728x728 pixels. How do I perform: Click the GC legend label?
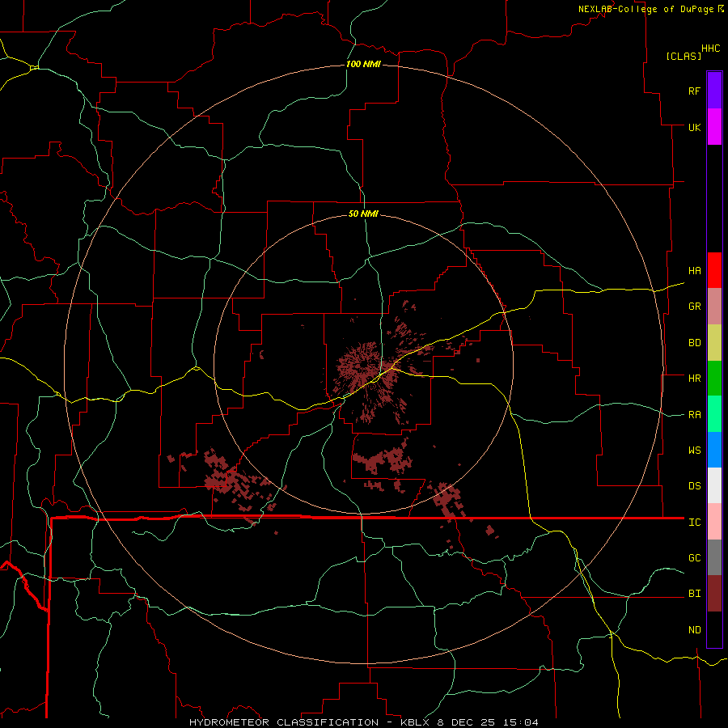694,558
